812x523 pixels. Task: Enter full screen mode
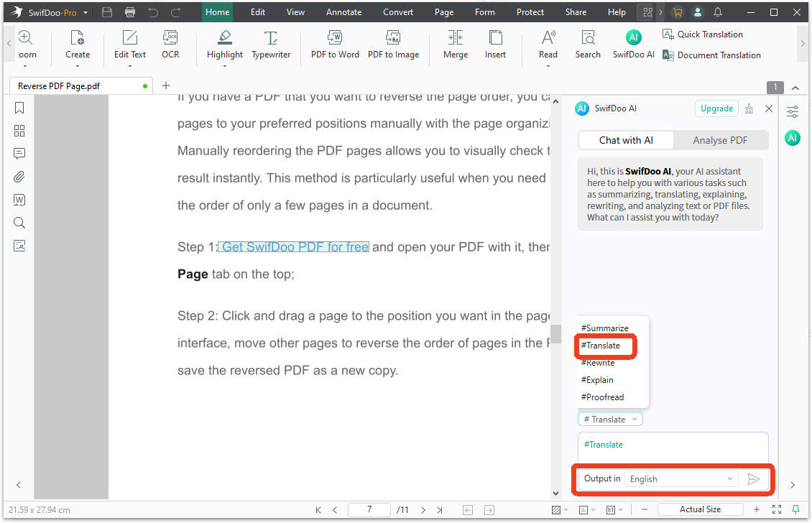click(x=776, y=509)
